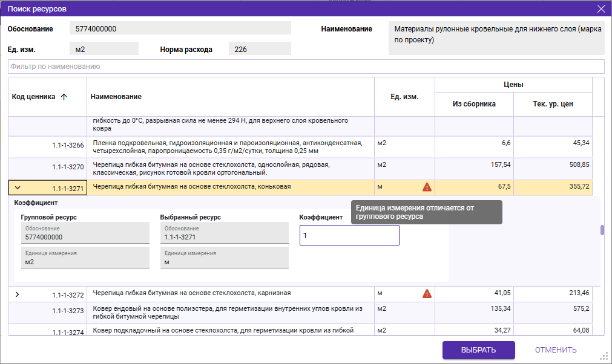This screenshot has width=612, height=364.
Task: Expand row 1.1-1-3272 details
Action: click(x=17, y=294)
